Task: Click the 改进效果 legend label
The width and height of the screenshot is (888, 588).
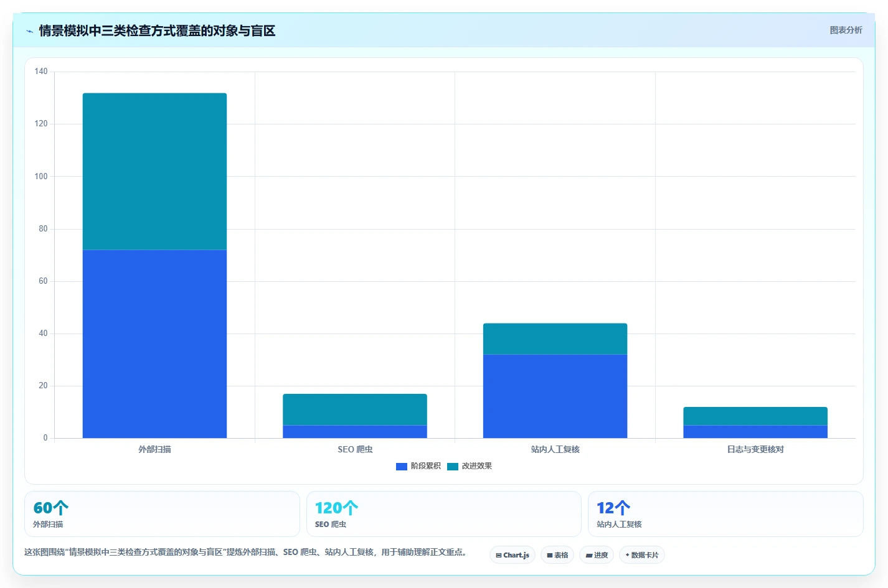Action: [477, 466]
